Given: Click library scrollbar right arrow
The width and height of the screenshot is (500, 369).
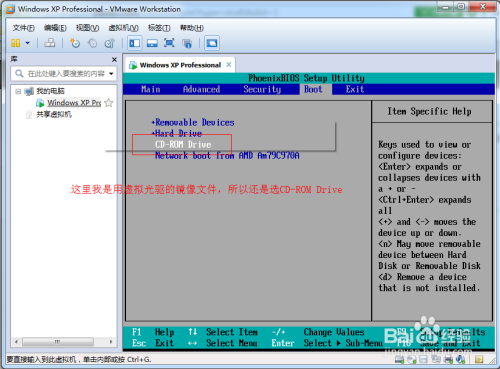Looking at the screenshot, I should tap(111, 342).
